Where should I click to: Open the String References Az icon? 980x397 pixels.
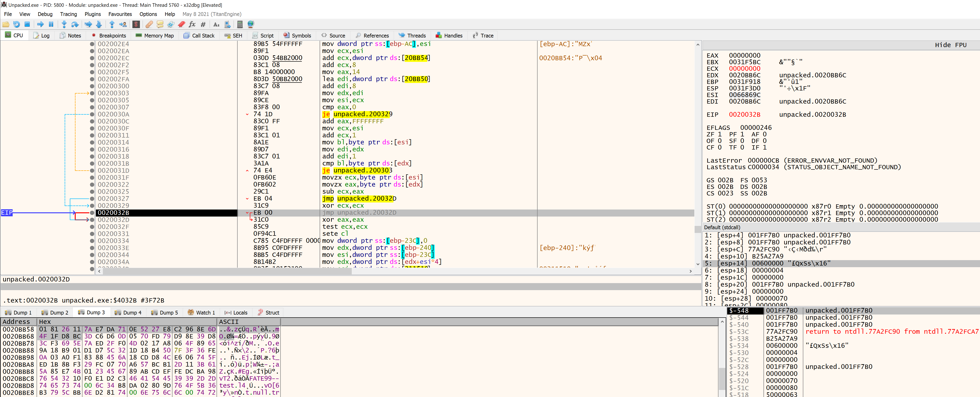point(217,24)
